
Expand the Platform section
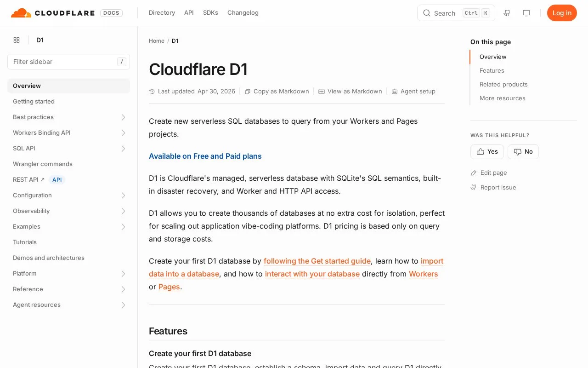point(123,274)
